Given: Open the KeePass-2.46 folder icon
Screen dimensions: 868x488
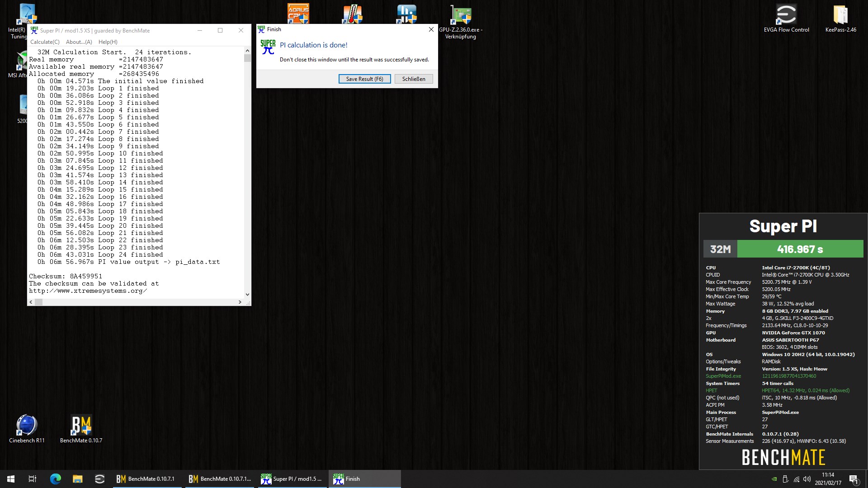Looking at the screenshot, I should coord(840,19).
